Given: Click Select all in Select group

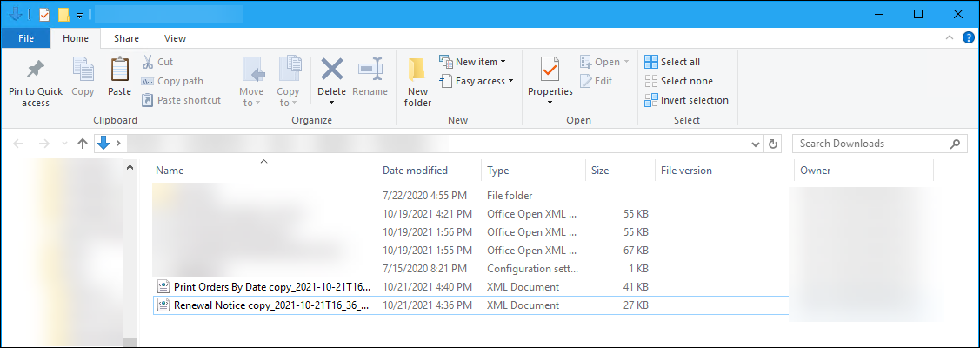Looking at the screenshot, I should point(672,62).
